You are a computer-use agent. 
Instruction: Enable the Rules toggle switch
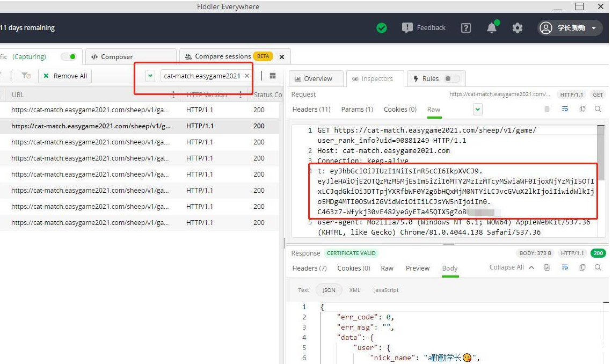pos(451,78)
